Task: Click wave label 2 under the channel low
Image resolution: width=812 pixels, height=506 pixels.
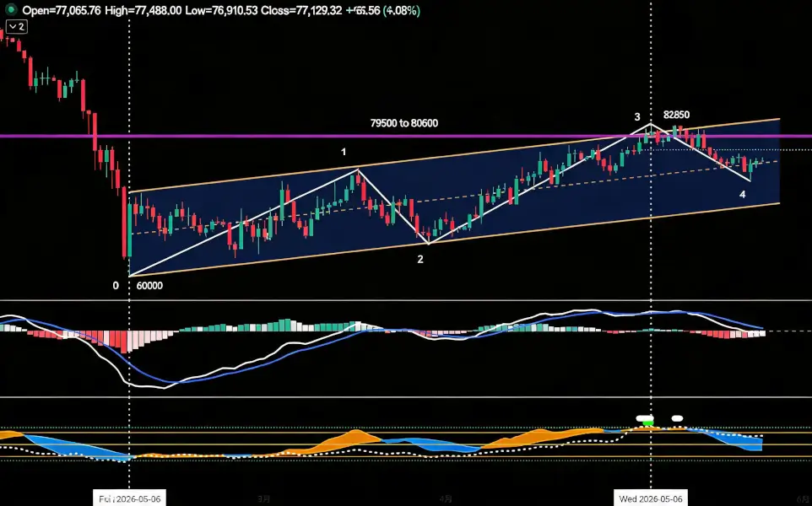Action: tap(420, 259)
